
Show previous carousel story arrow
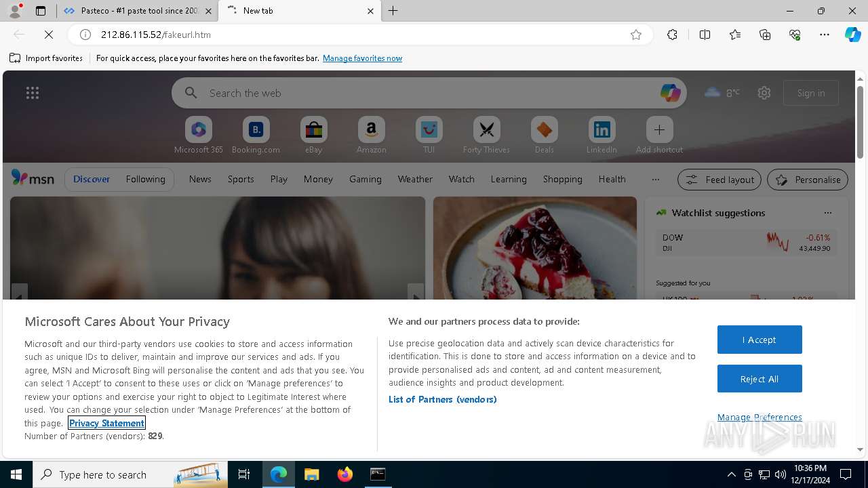19,292
